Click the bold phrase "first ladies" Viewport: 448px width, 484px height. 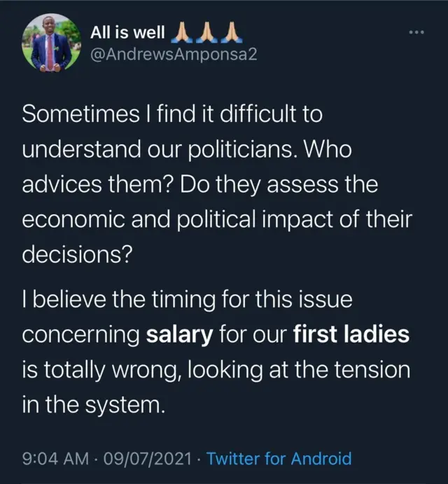click(x=351, y=335)
